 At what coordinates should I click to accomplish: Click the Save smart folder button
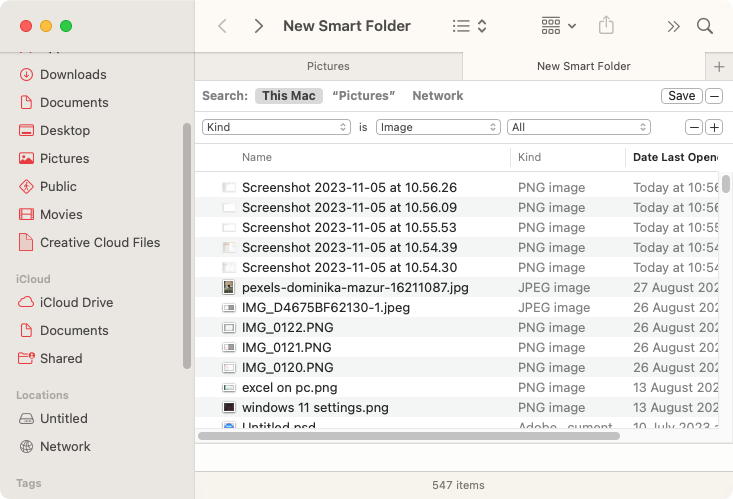(682, 96)
